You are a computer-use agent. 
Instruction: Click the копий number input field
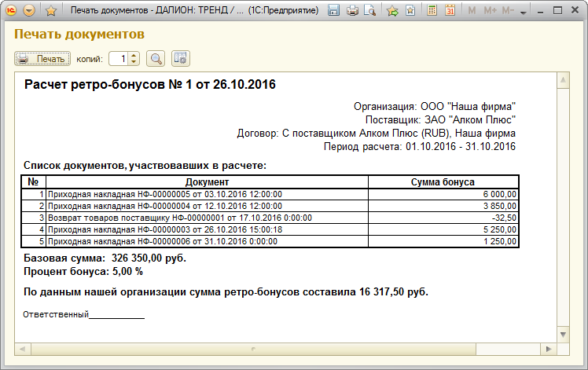point(118,59)
